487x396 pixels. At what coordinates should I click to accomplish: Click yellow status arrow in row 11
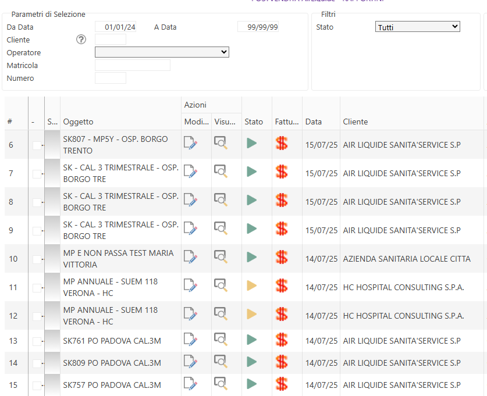point(252,286)
